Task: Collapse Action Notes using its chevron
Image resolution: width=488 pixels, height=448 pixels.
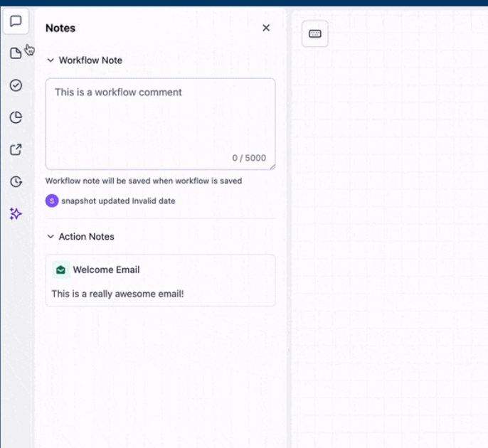Action: click(51, 237)
